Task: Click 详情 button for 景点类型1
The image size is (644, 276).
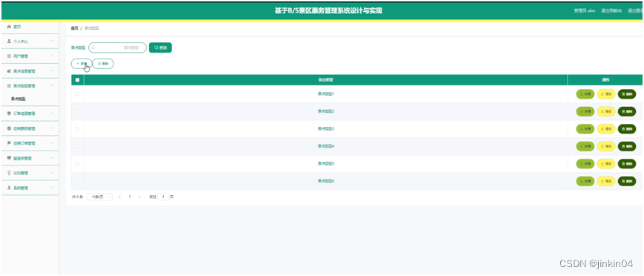Action: (585, 93)
